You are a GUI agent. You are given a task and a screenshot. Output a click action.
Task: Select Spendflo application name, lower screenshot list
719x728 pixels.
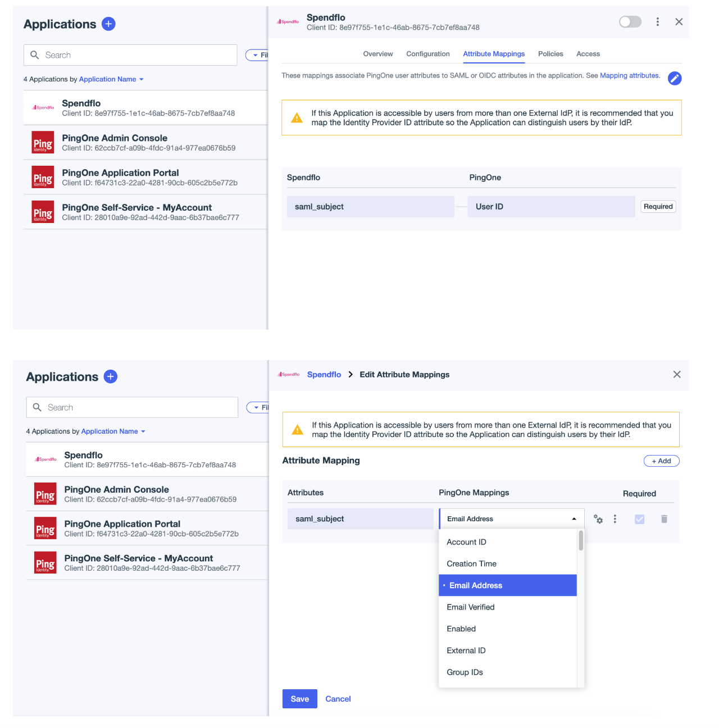pyautogui.click(x=84, y=455)
